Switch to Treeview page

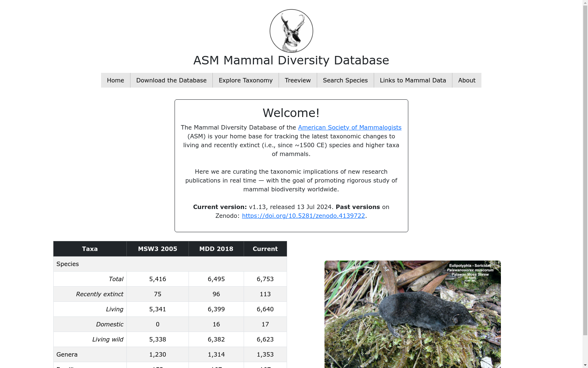point(298,80)
